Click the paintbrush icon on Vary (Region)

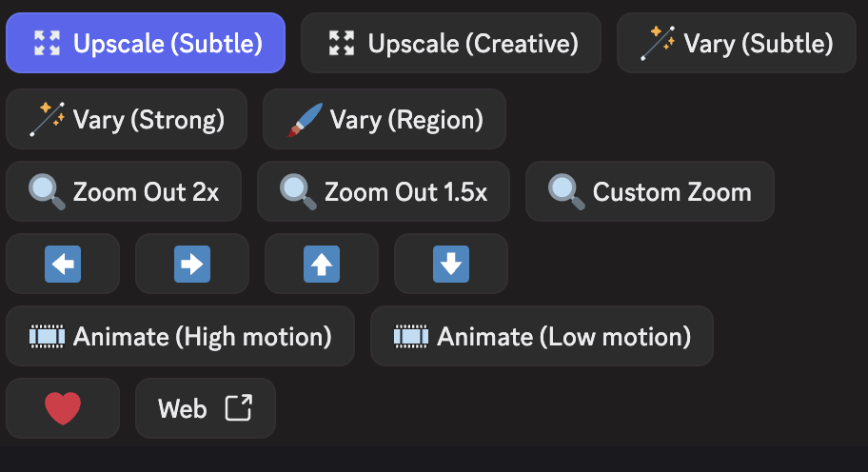click(x=306, y=120)
